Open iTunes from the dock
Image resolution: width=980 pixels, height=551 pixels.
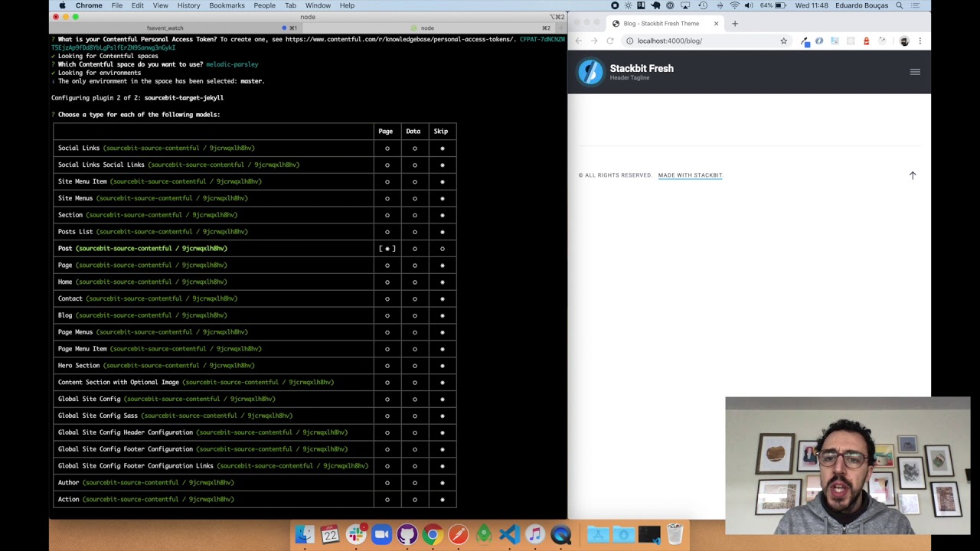coord(535,534)
